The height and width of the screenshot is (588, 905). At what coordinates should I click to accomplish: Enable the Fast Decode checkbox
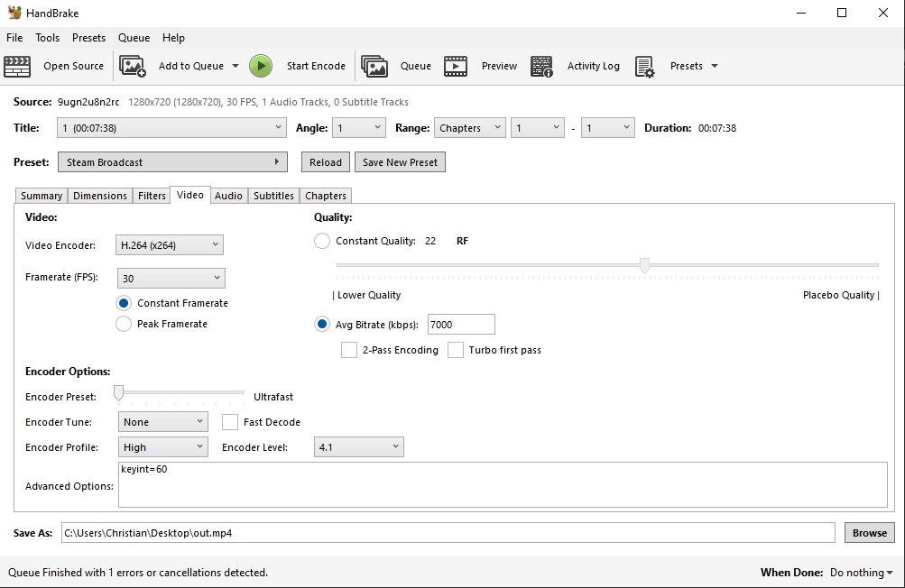coord(230,422)
